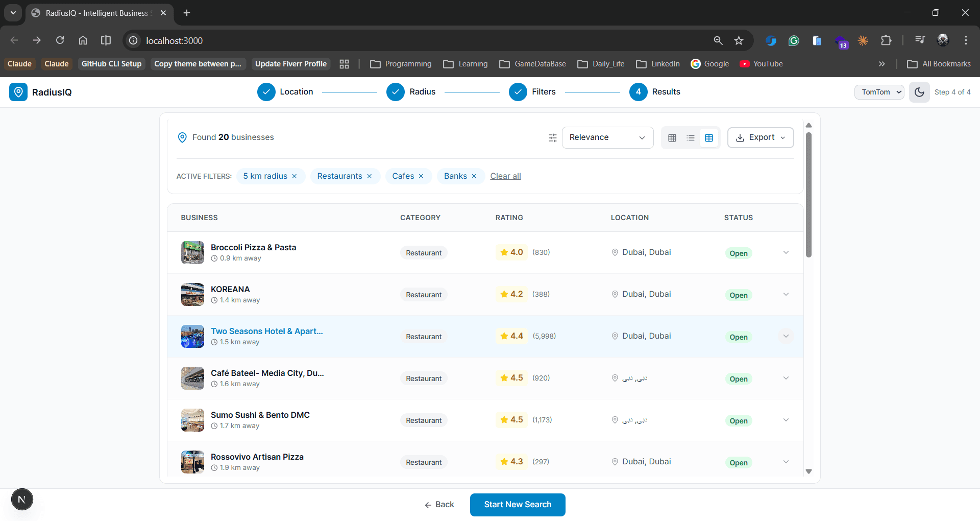Open the GitHub CLI Setup bookmark
This screenshot has width=980, height=521.
tap(111, 64)
